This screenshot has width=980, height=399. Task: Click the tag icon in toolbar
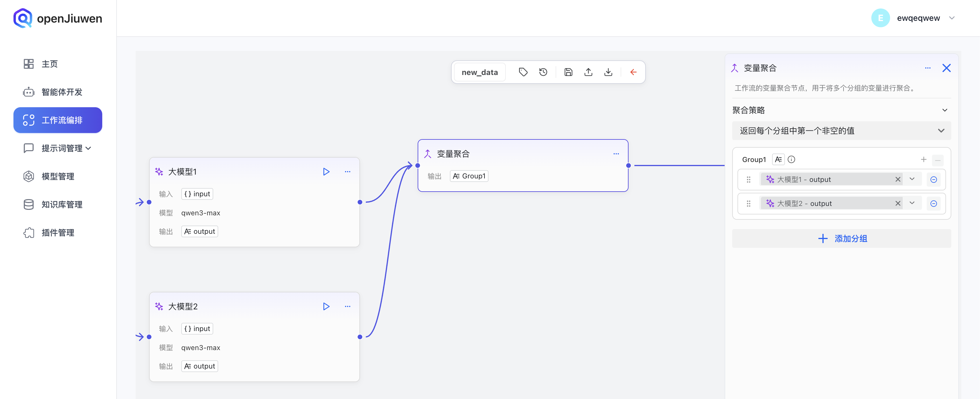pyautogui.click(x=523, y=72)
